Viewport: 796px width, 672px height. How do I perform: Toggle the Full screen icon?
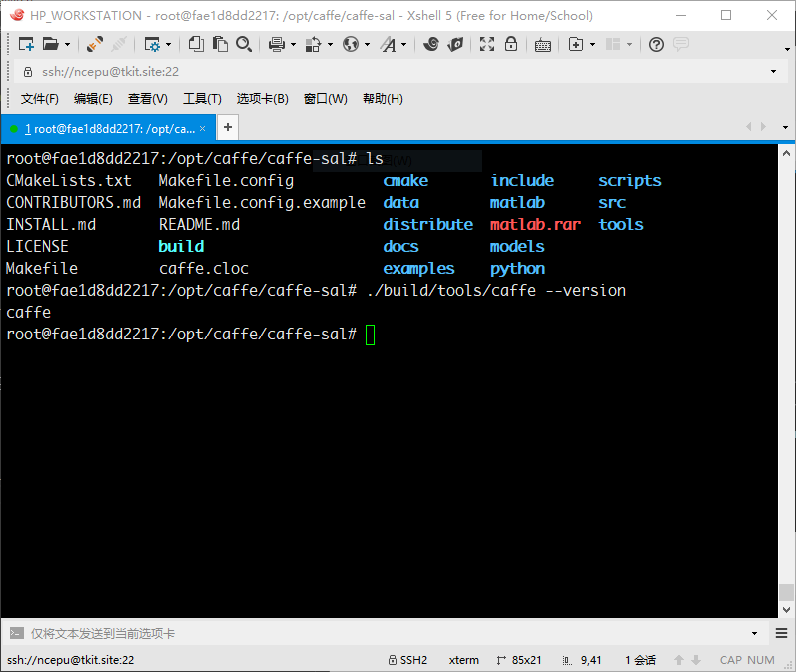tap(487, 44)
